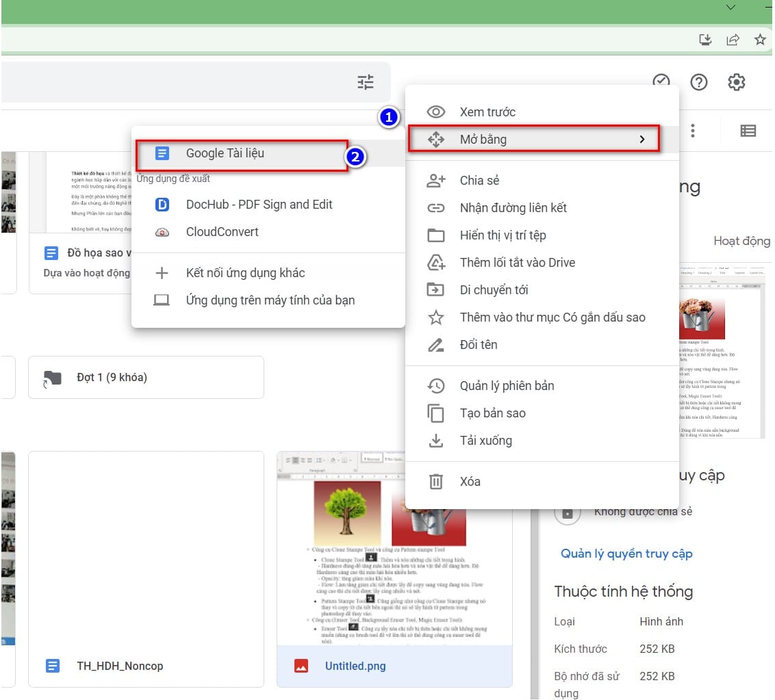Click the eye icon beside Xem trước
This screenshot has height=700, width=775.
(435, 112)
